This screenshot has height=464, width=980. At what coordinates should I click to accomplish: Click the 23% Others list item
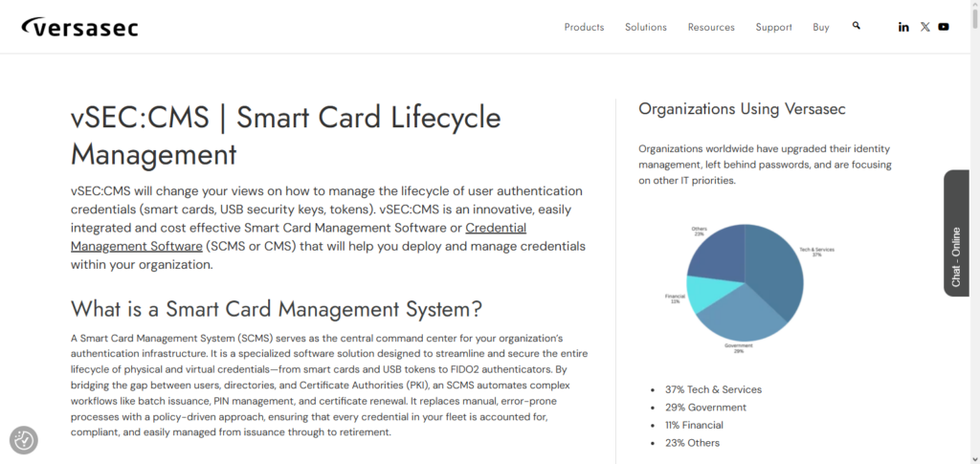tap(693, 443)
